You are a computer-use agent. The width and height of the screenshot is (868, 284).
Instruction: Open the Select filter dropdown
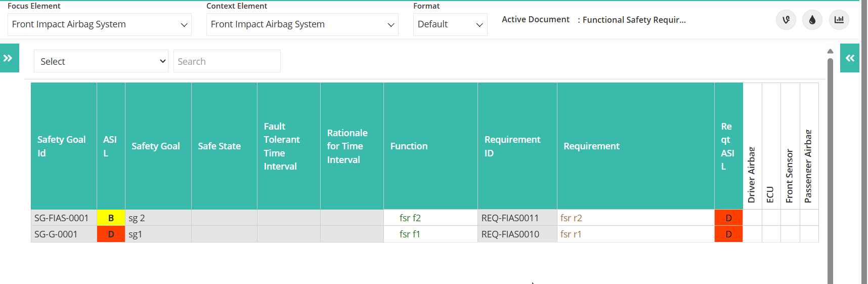[x=101, y=61]
